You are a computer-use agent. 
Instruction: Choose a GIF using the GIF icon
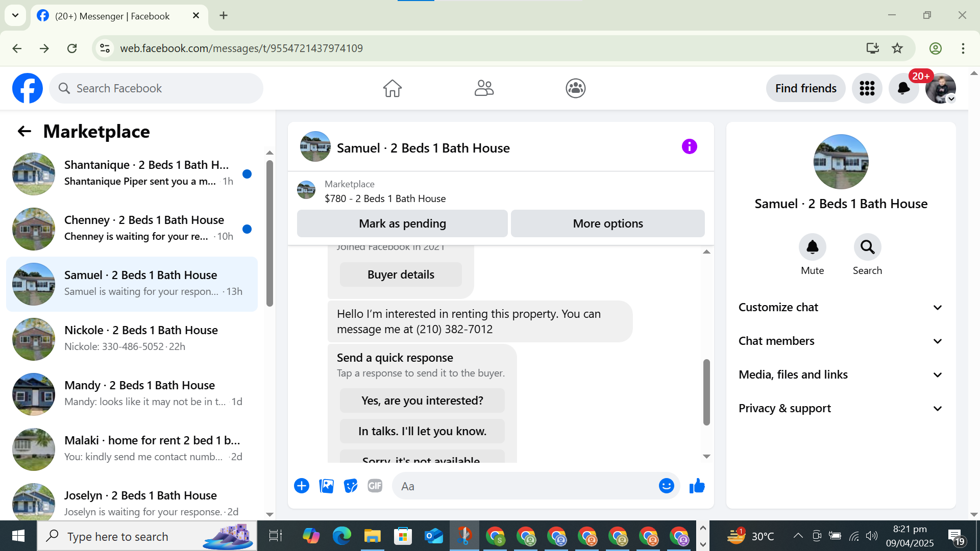point(375,486)
